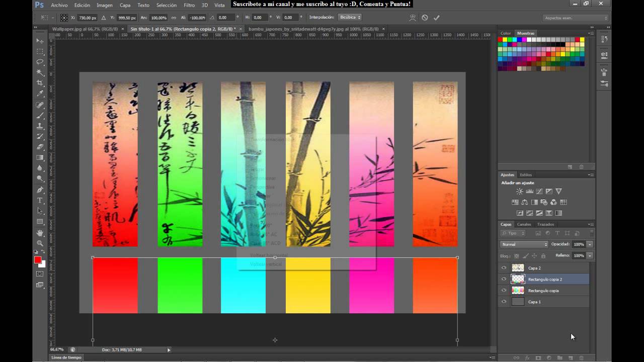Open the Ajustes panel options menu
Viewport: 644px width, 362px height.
[591, 175]
